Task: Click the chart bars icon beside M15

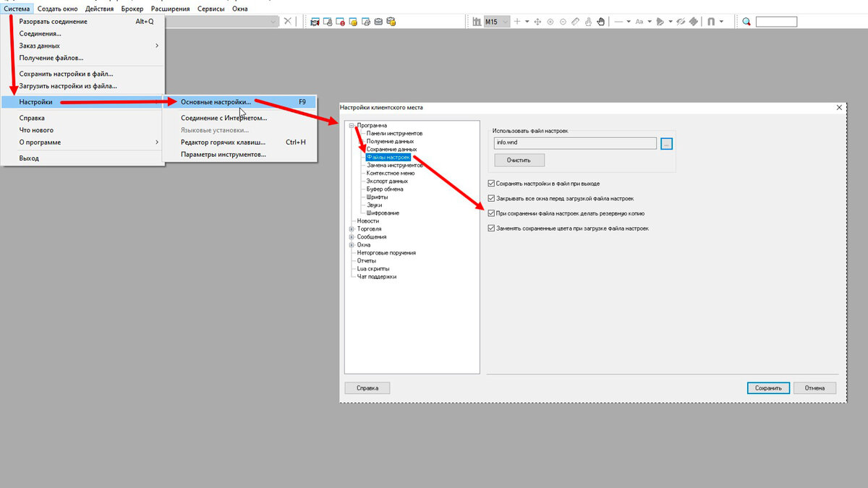Action: 477,22
